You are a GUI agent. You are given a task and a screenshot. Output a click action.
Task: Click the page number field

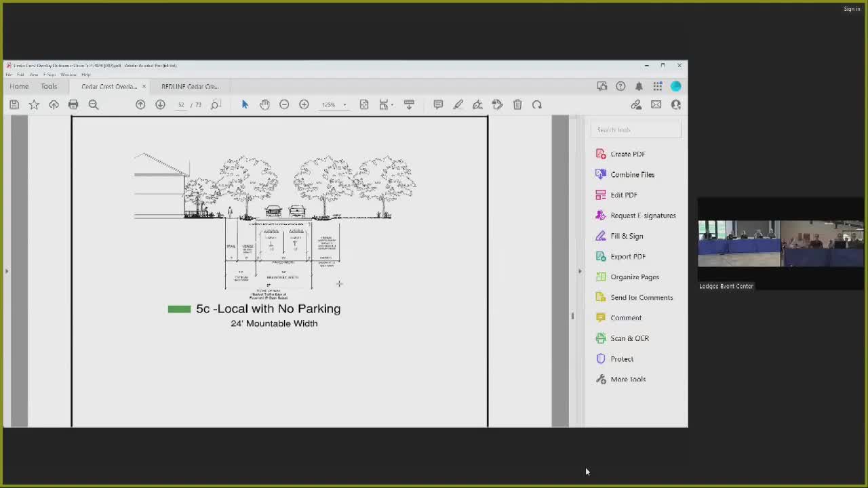(181, 105)
